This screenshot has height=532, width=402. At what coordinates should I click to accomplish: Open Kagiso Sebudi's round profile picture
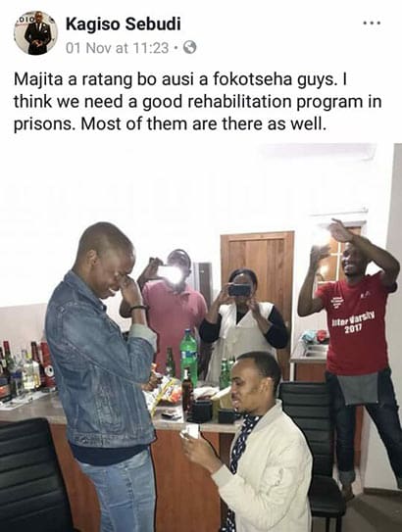tap(35, 33)
